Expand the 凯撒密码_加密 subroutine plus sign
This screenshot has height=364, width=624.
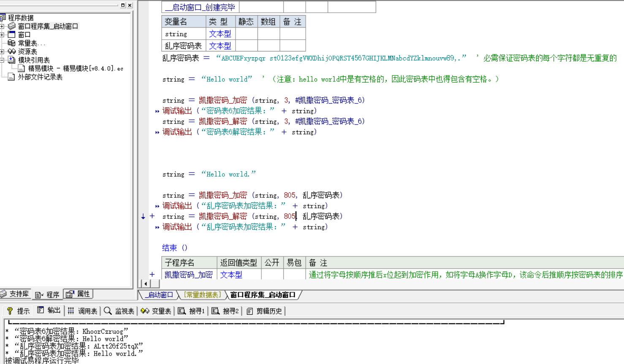point(152,275)
